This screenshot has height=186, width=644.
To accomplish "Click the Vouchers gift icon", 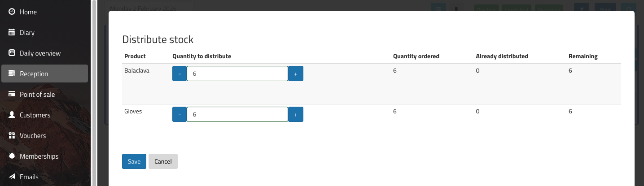I will click(x=12, y=135).
